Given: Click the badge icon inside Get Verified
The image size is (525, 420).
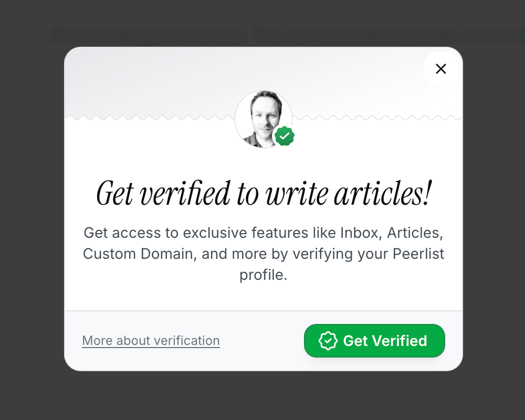Looking at the screenshot, I should pos(328,341).
